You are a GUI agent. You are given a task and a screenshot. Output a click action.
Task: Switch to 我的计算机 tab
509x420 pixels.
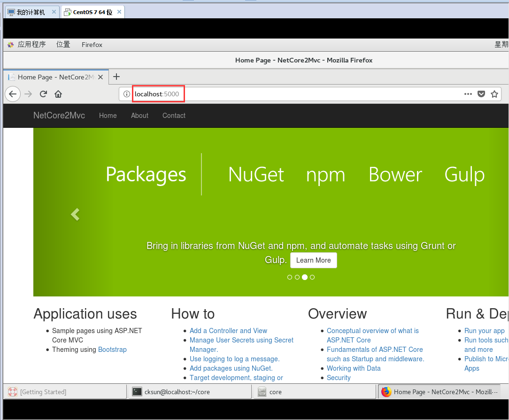[31, 12]
